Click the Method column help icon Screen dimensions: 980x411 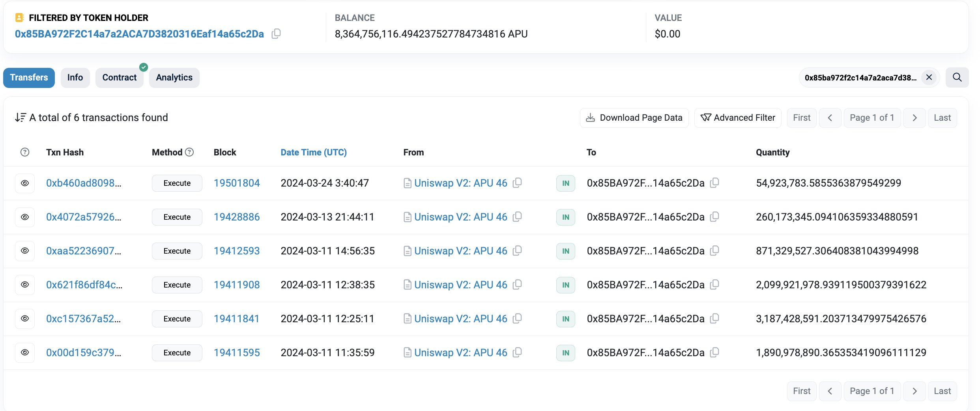pyautogui.click(x=189, y=152)
